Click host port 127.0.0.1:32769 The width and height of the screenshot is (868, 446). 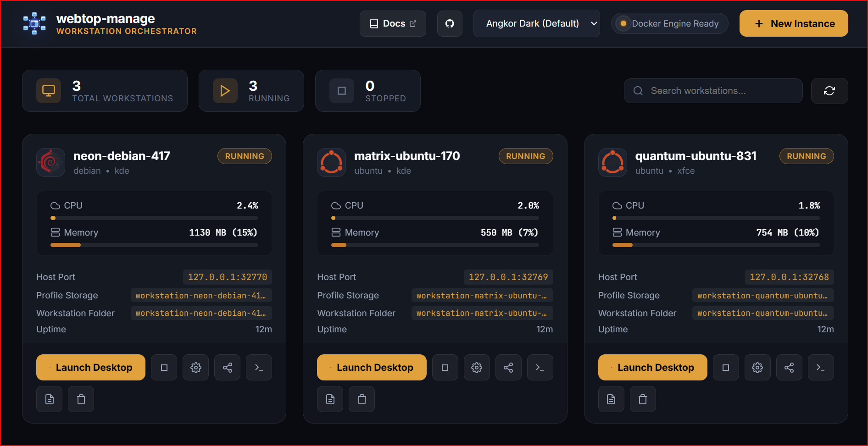coord(508,277)
